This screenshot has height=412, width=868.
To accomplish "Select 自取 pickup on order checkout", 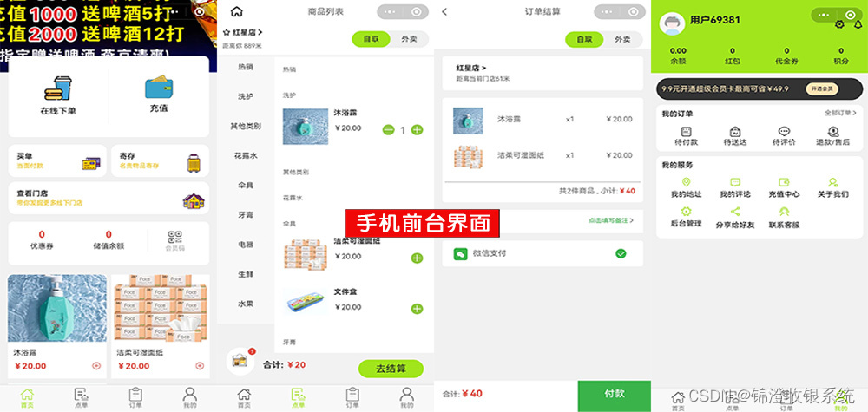I will pyautogui.click(x=584, y=39).
